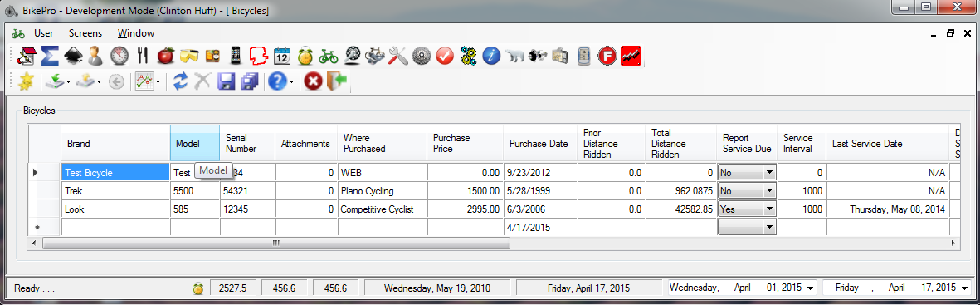Screen dimensions: 980x305
Task: Select the Test Bicycle row header arrow
Action: [x=45, y=172]
